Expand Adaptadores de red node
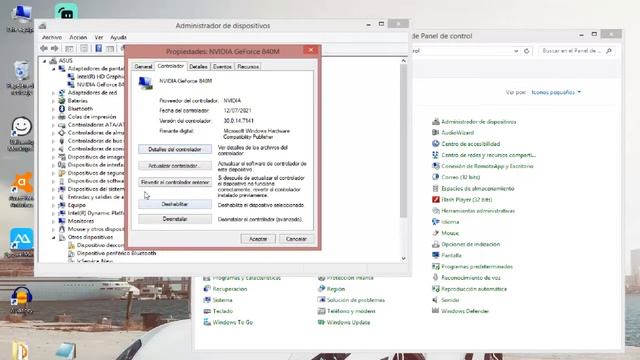This screenshot has width=640, height=360. (x=53, y=93)
